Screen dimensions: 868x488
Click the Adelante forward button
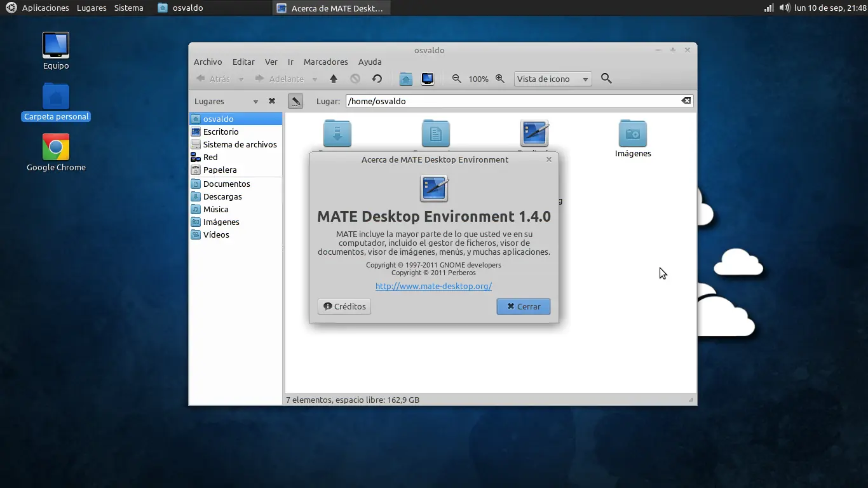pyautogui.click(x=280, y=79)
